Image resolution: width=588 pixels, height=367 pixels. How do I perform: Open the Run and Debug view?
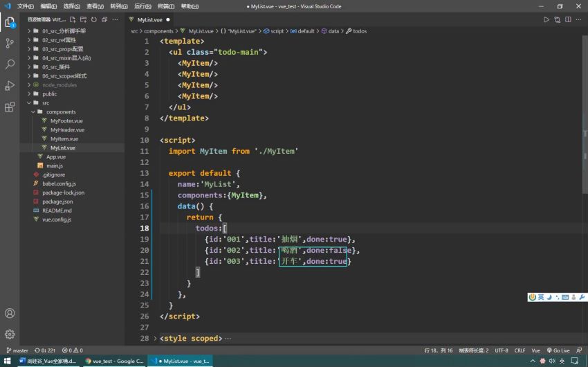point(10,86)
